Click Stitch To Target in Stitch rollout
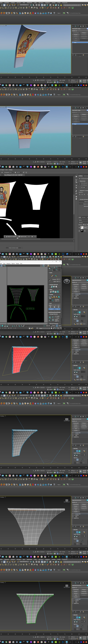 coord(51,292)
